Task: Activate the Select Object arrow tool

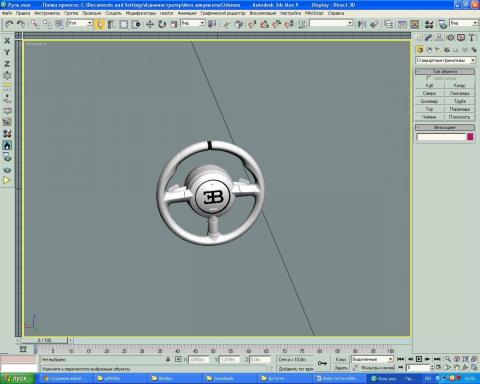Action: click(99, 24)
